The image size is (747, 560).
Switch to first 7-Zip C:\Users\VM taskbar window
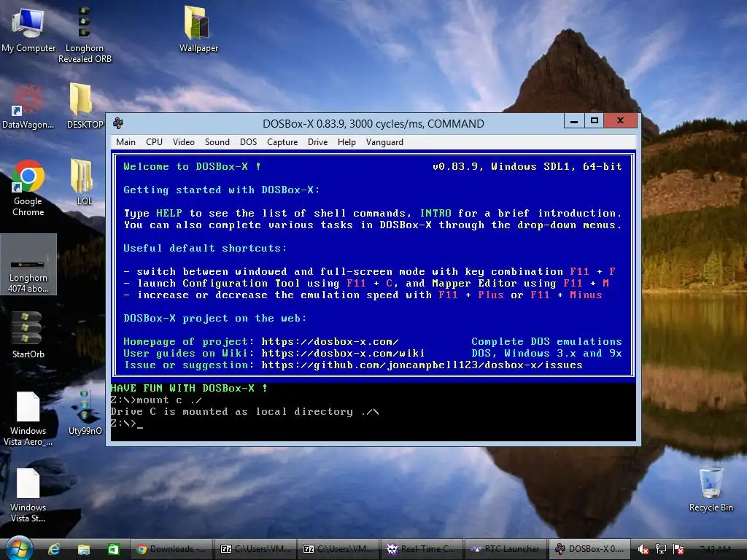[x=255, y=549]
